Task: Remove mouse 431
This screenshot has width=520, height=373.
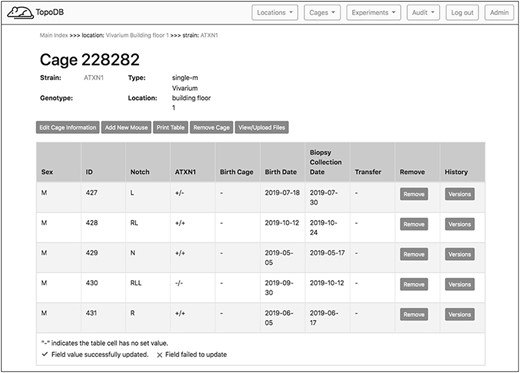Action: [x=414, y=314]
